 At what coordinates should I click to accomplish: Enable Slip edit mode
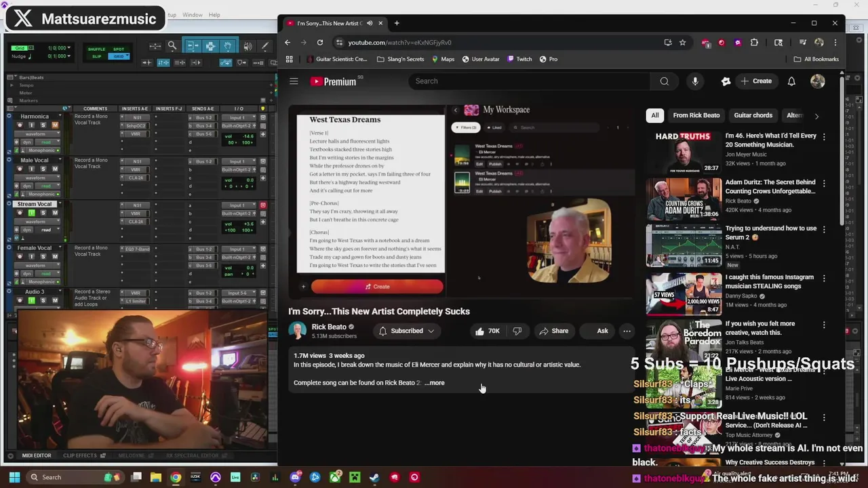coord(96,56)
